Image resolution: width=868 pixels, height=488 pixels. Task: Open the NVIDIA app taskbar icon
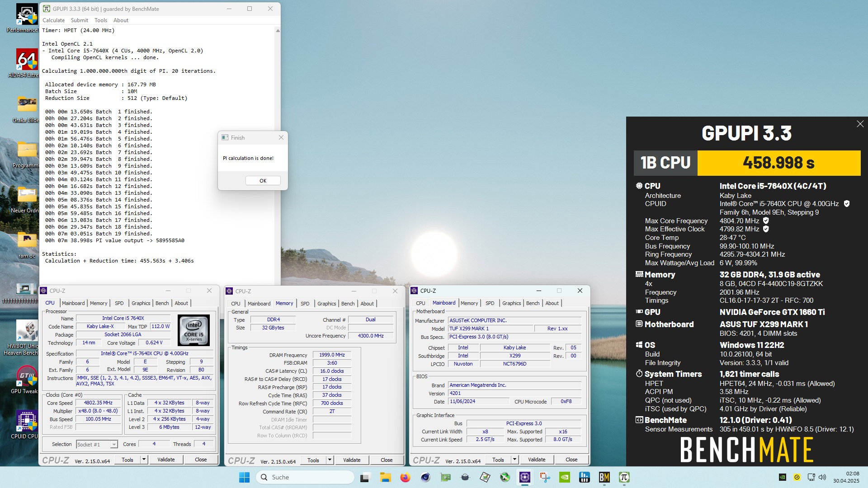coord(565,477)
